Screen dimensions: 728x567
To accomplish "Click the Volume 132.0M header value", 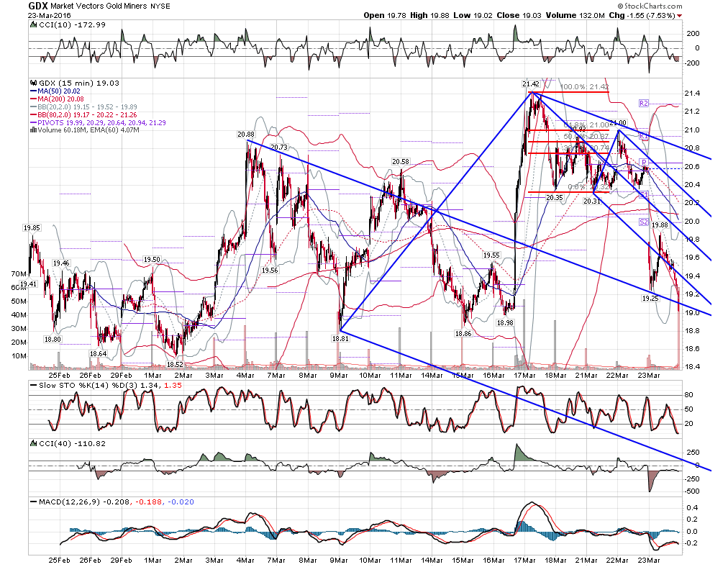I will pos(575,15).
